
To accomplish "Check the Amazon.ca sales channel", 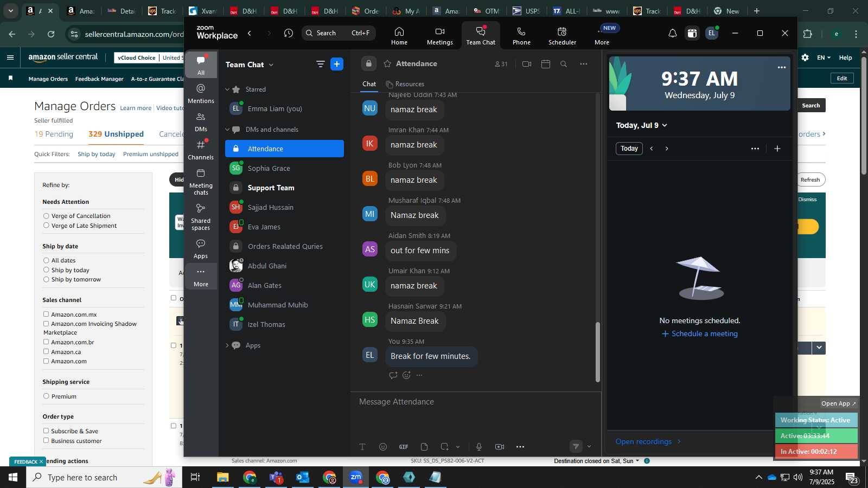I will point(46,351).
